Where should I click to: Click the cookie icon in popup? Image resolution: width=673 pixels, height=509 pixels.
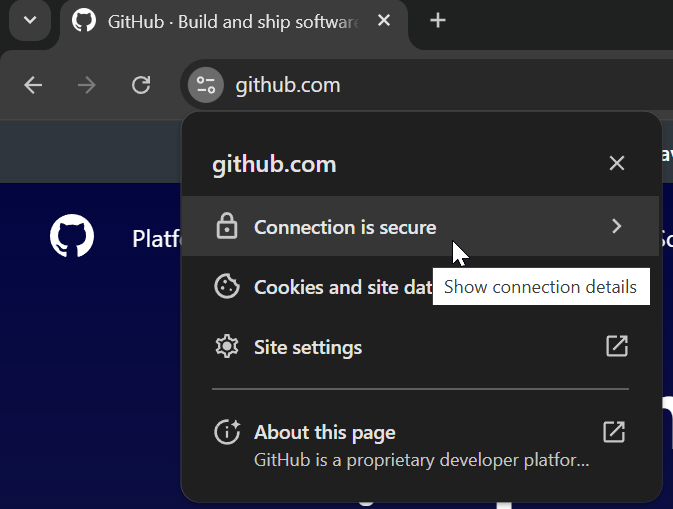click(x=227, y=286)
